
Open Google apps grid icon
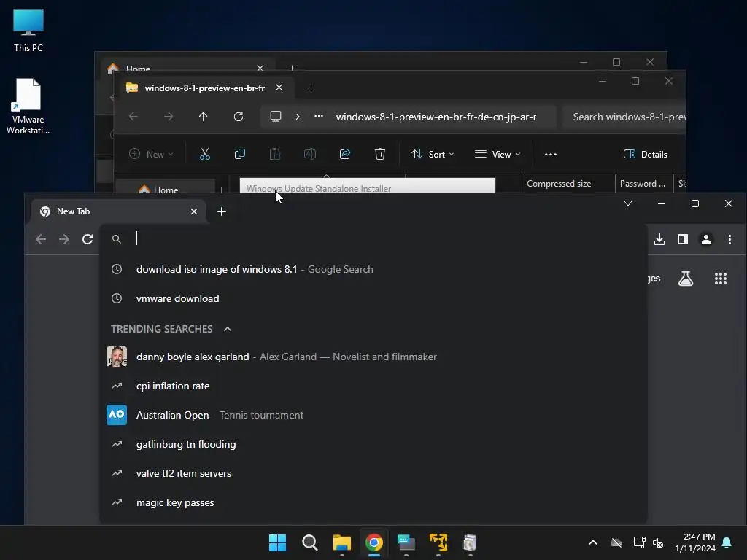click(x=721, y=279)
